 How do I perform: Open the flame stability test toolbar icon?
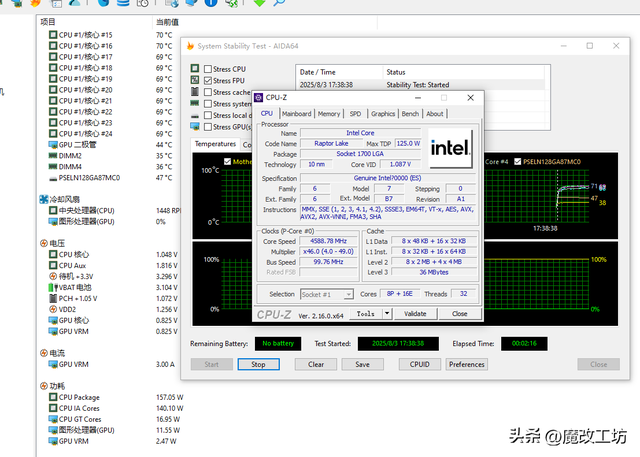[36, 3]
